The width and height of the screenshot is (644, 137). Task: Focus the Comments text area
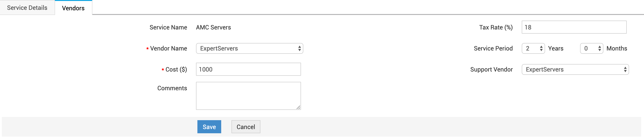tap(248, 96)
